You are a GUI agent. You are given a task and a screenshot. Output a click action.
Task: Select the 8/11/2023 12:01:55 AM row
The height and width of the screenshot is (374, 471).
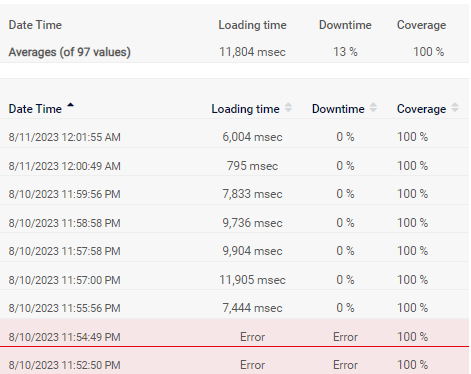[x=234, y=137]
